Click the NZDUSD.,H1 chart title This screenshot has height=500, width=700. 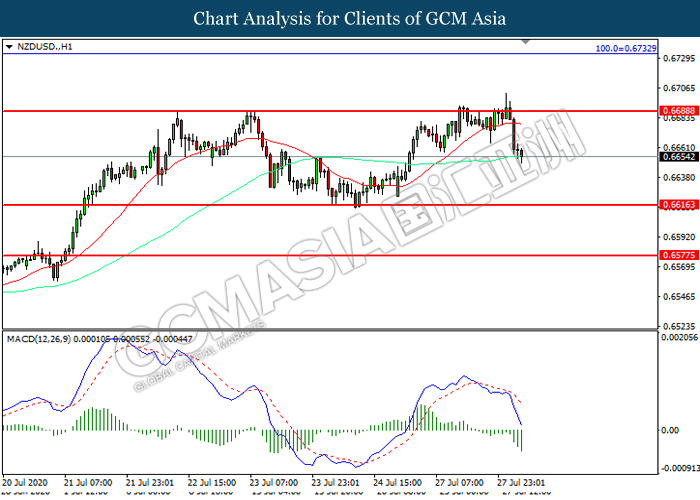(44, 46)
